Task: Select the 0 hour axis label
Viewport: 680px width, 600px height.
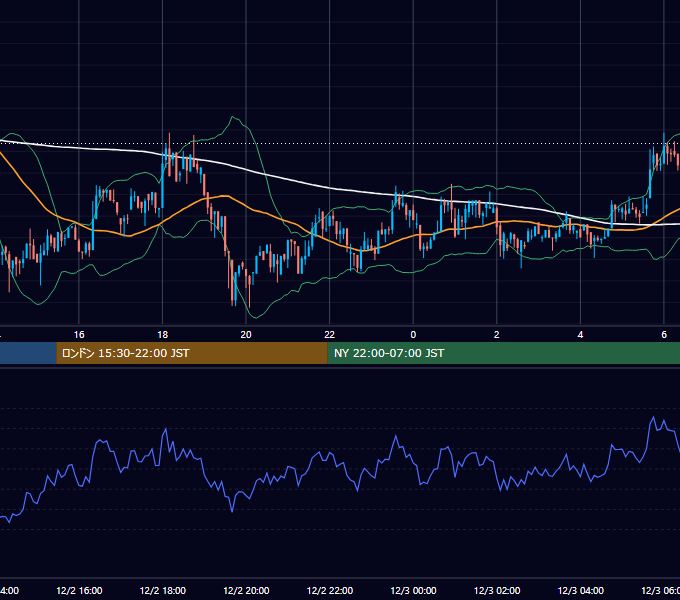Action: click(x=413, y=335)
